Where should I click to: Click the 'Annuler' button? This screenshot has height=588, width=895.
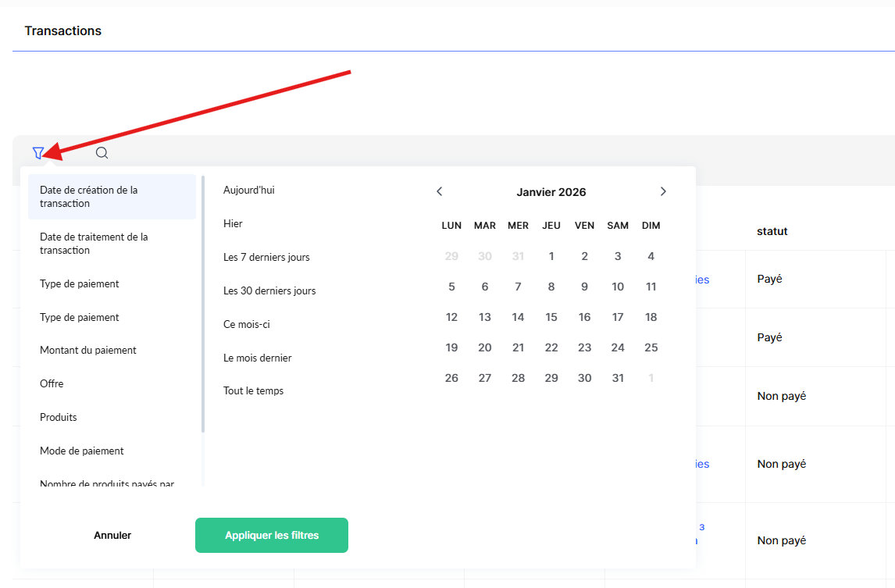click(x=112, y=536)
